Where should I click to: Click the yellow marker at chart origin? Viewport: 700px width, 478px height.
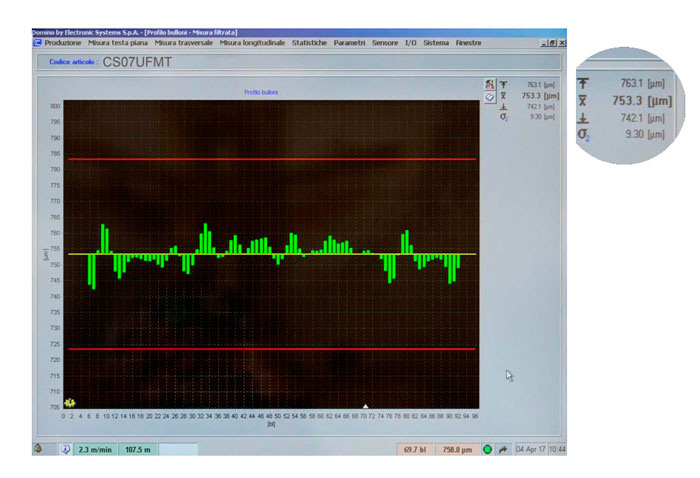click(x=70, y=402)
